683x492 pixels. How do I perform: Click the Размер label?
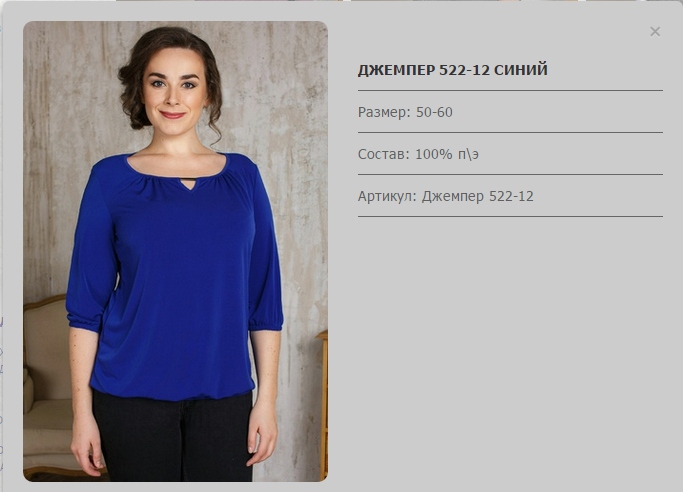(384, 112)
